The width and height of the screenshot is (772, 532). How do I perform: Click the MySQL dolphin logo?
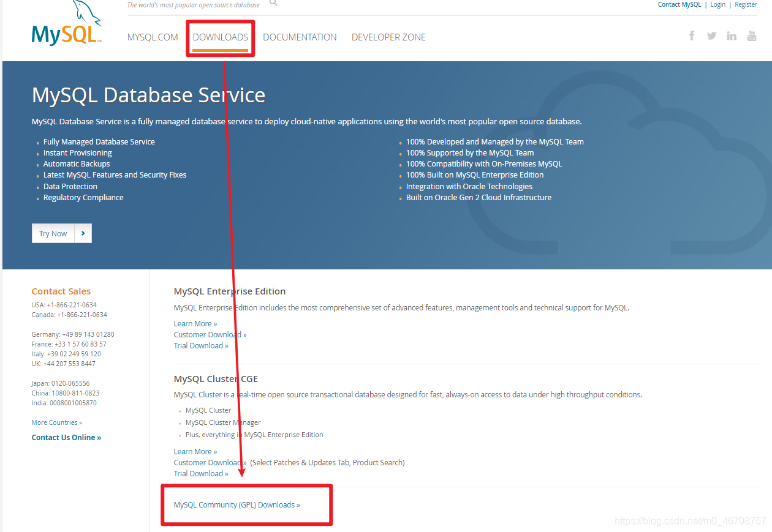[66, 23]
